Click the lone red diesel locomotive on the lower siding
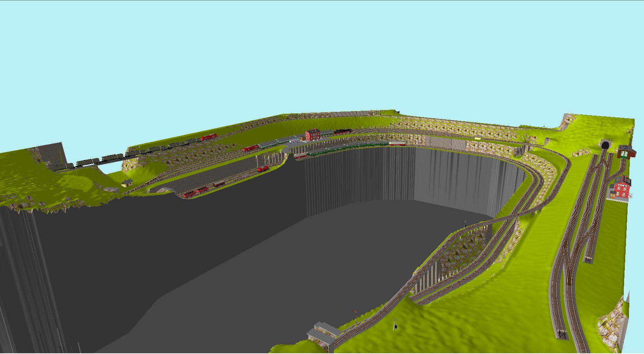Screen dimensions: 644x354 [263, 169]
